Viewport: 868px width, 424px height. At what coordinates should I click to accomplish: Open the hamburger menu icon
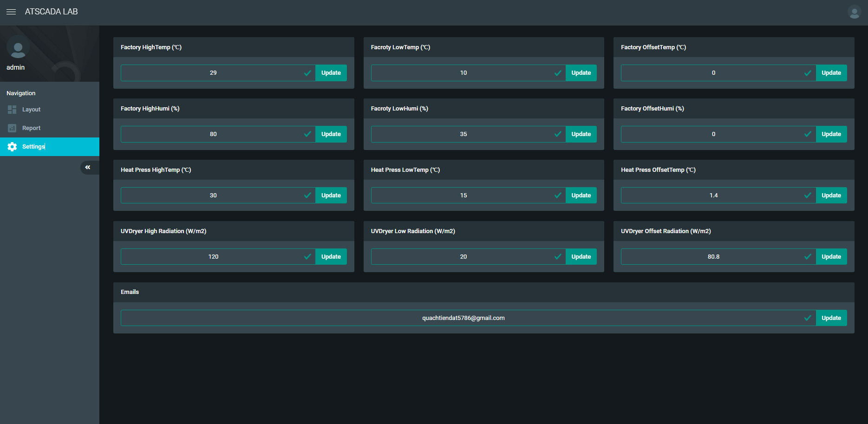click(x=11, y=12)
